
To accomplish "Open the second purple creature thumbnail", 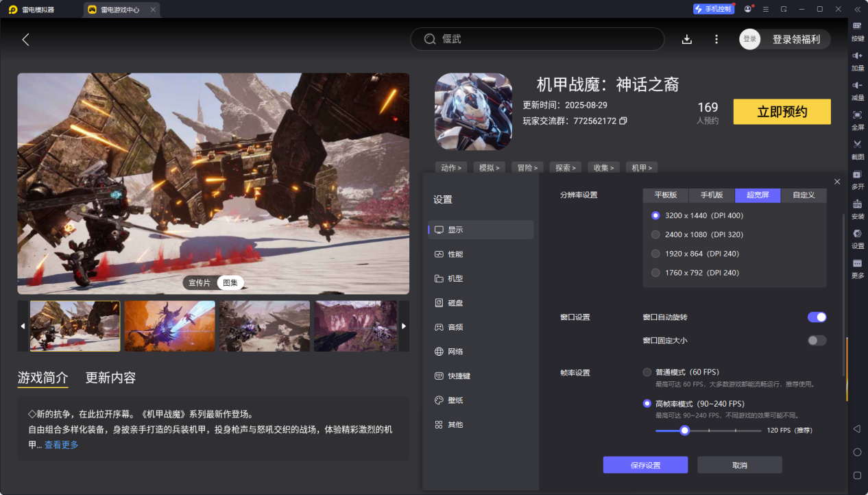I will [169, 326].
